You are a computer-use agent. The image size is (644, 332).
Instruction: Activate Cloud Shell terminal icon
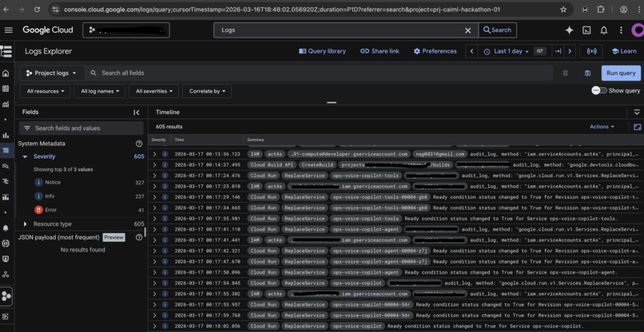tap(586, 30)
